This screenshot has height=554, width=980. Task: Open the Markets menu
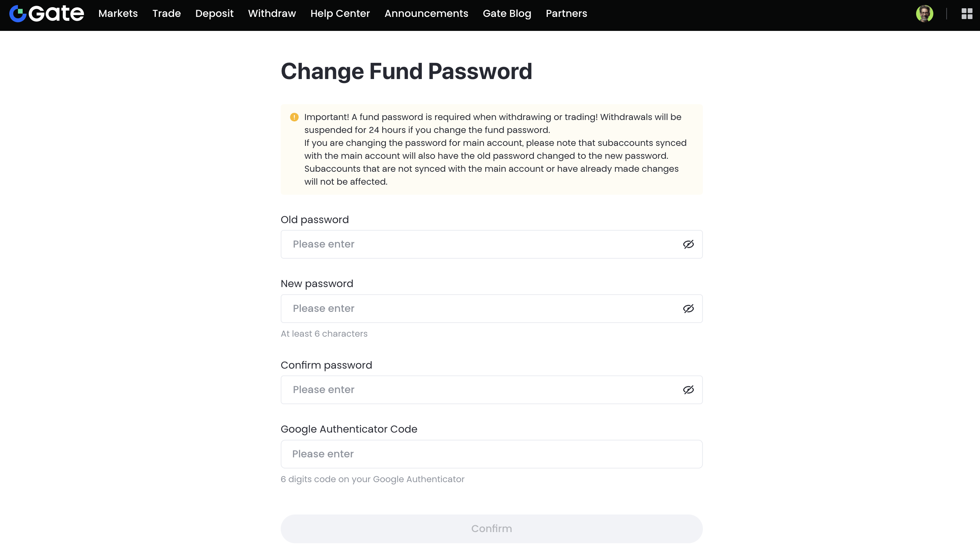[118, 14]
